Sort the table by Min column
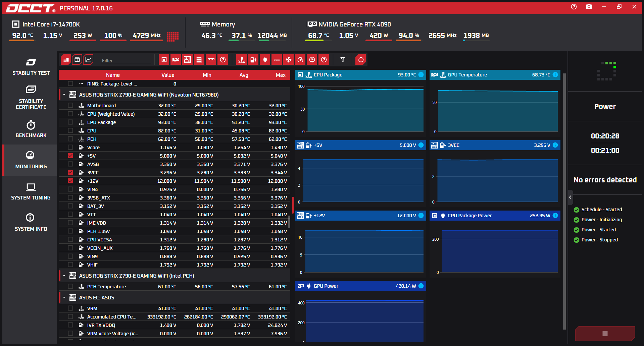Viewport: 644px width, 346px height. pos(207,75)
